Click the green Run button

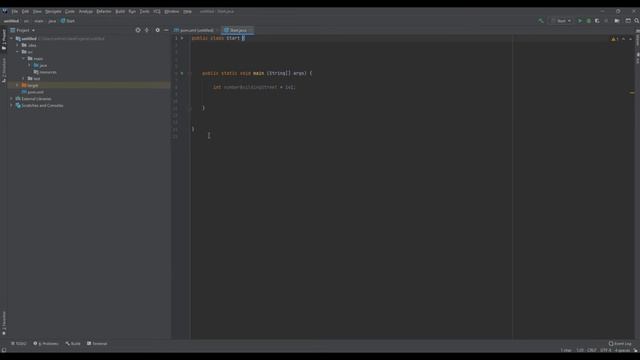tap(580, 21)
